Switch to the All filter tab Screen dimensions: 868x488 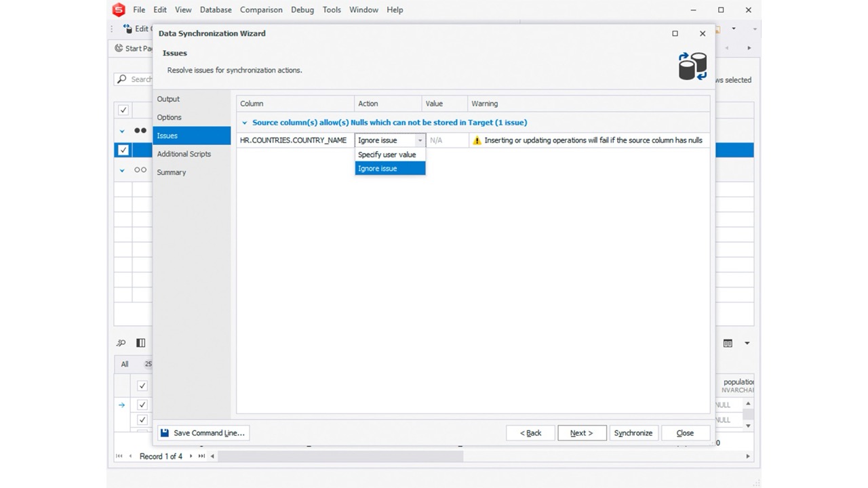pyautogui.click(x=124, y=364)
